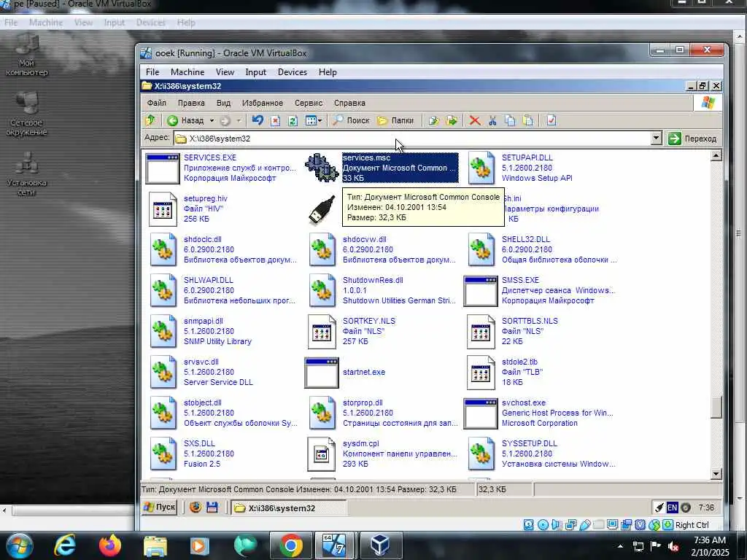Image resolution: width=747 pixels, height=560 pixels.
Task: Select the SERVICES.EXE file icon
Action: coord(163,168)
